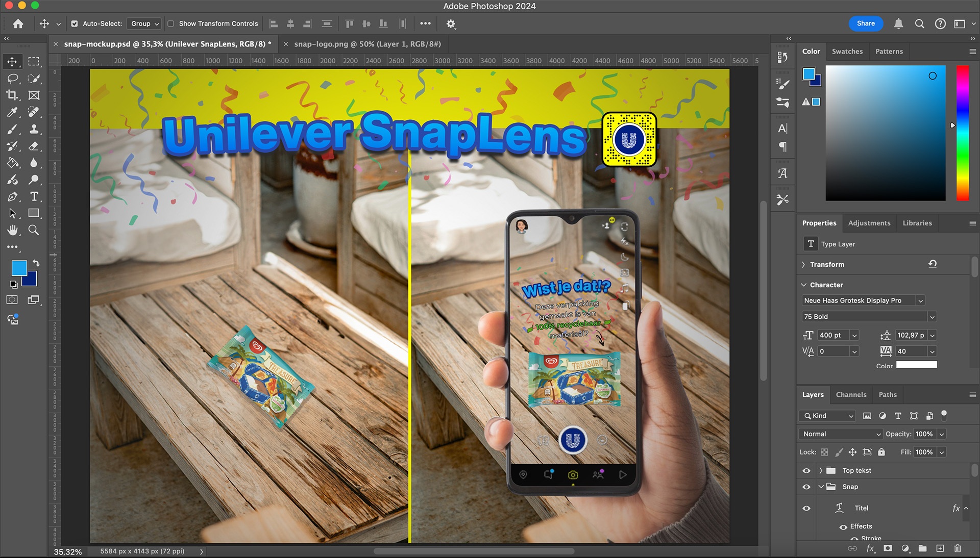Enable Show Transform Controls checkbox
This screenshot has height=558, width=980.
171,23
